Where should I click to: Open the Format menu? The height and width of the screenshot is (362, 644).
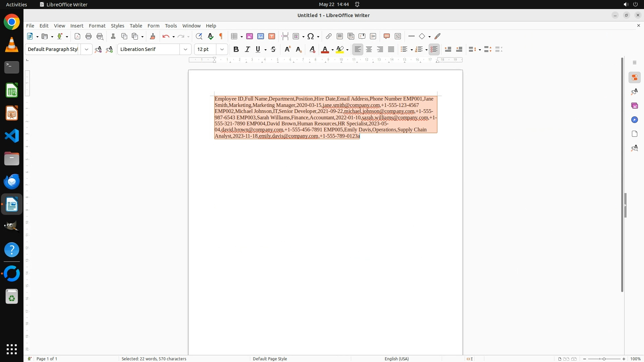point(97,26)
